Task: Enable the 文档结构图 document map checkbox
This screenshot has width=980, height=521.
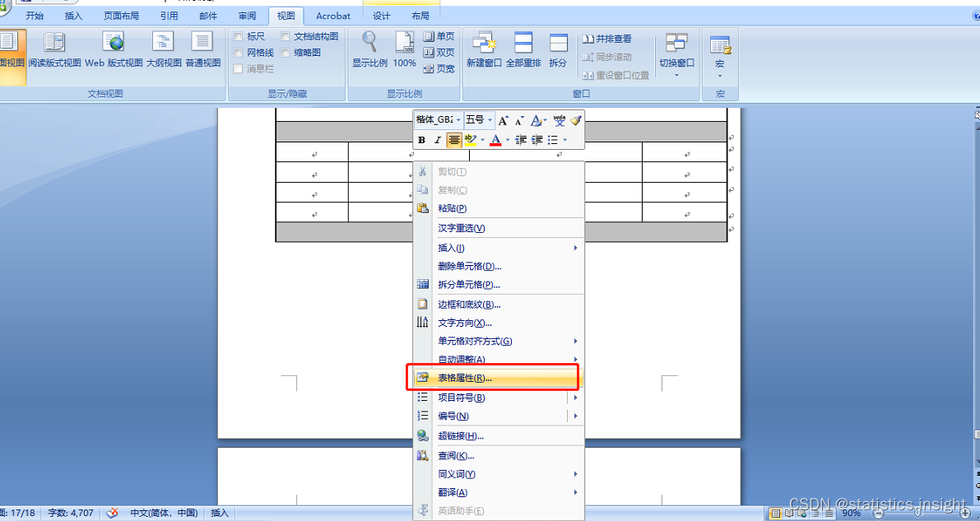Action: (x=285, y=37)
